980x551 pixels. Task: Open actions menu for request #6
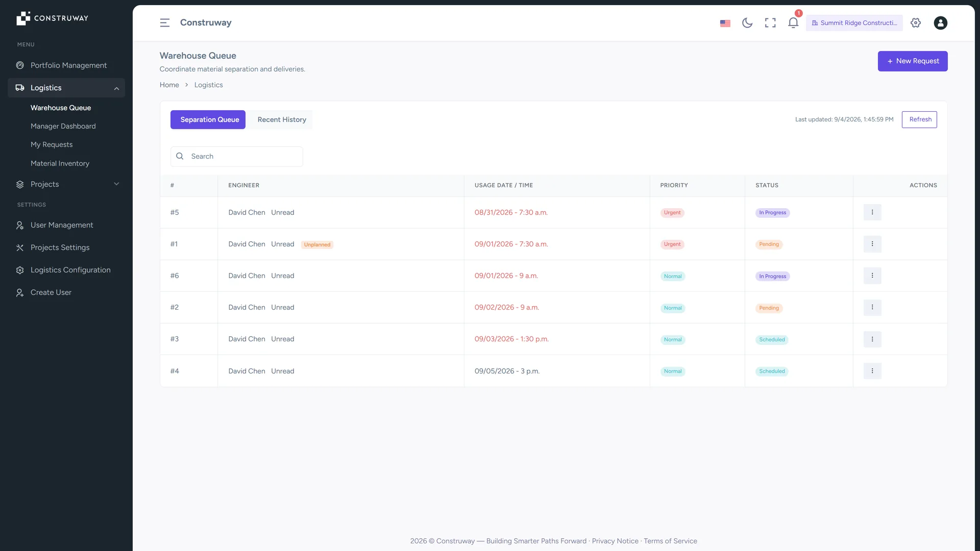pyautogui.click(x=872, y=276)
